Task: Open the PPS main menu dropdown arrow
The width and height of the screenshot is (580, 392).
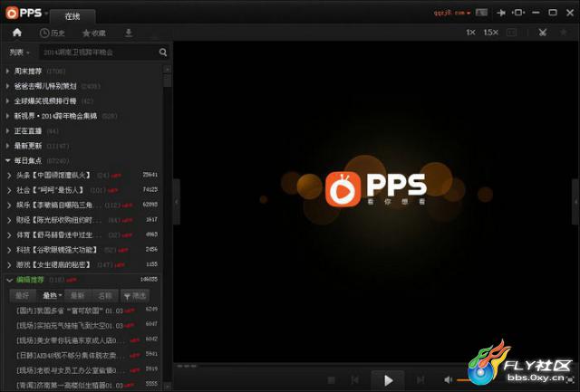Action: click(46, 14)
